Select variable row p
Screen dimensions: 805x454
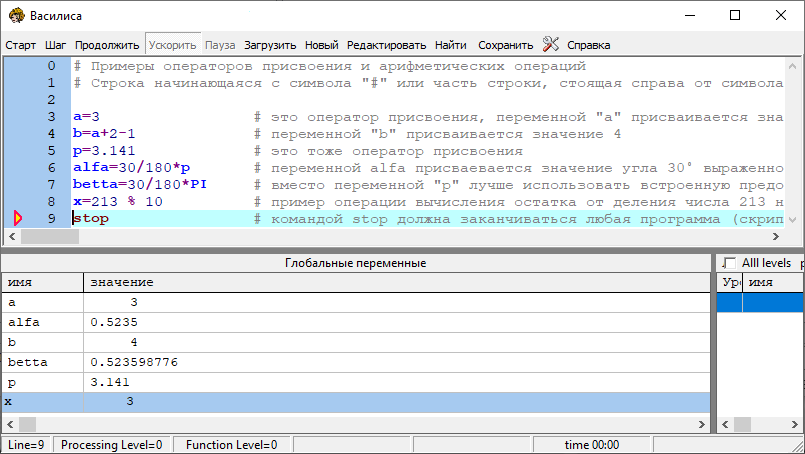tap(356, 383)
